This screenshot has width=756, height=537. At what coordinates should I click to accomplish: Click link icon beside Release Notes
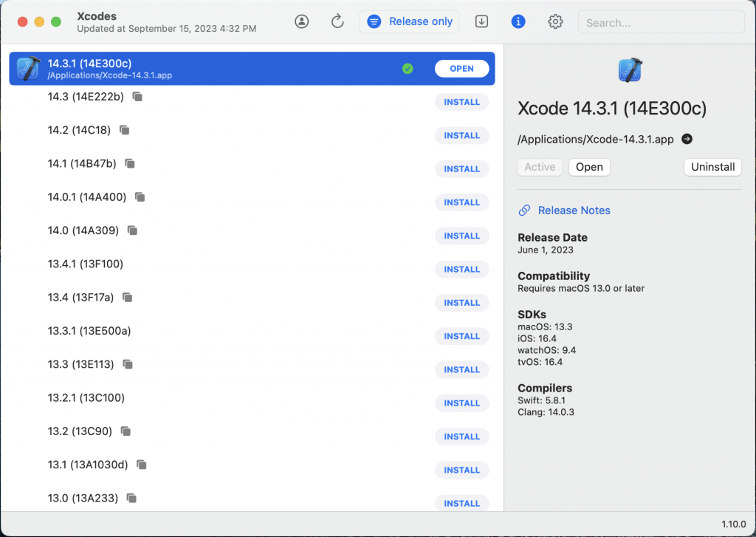pos(524,211)
